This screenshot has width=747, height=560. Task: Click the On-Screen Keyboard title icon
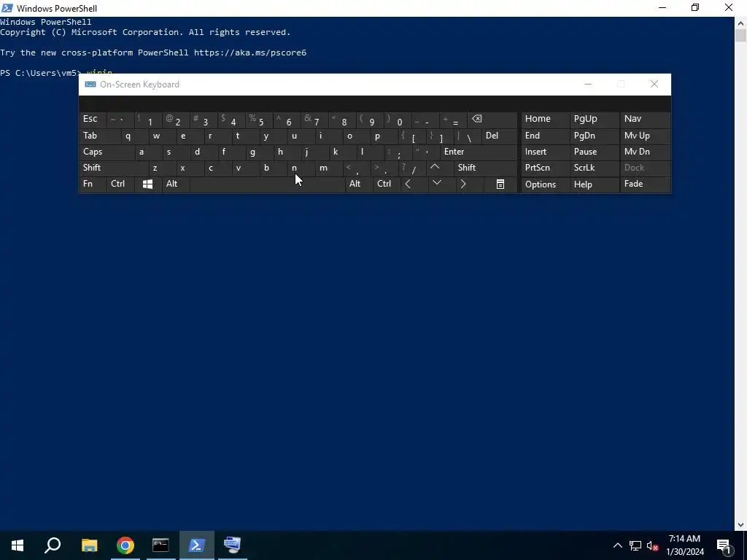[90, 85]
